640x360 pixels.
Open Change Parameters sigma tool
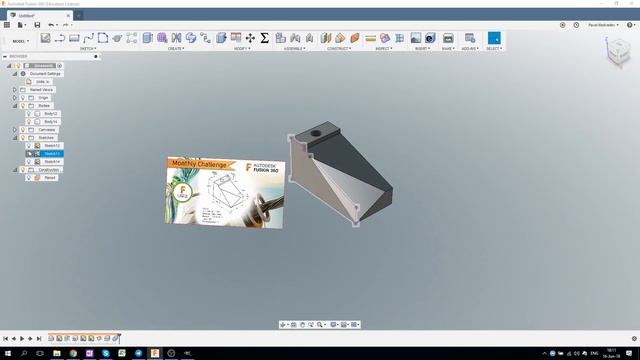(x=264, y=38)
